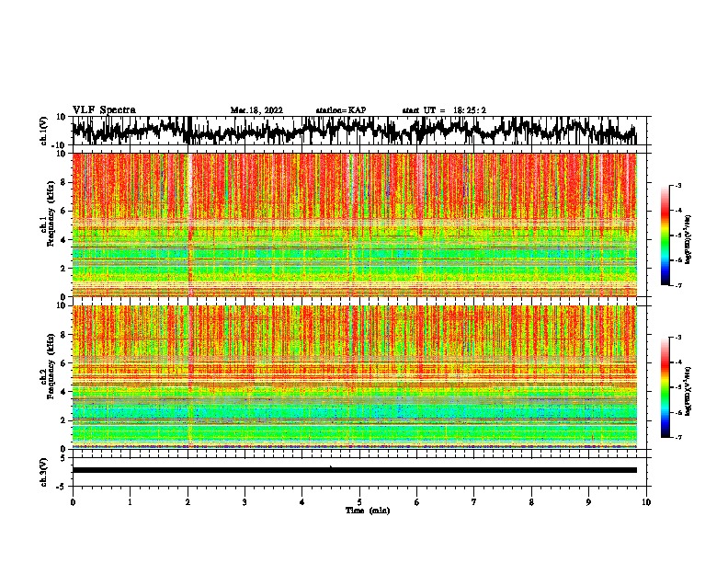Click the 'ch.3(V)' axis label
Screen dimensions: 728x563
(44, 472)
